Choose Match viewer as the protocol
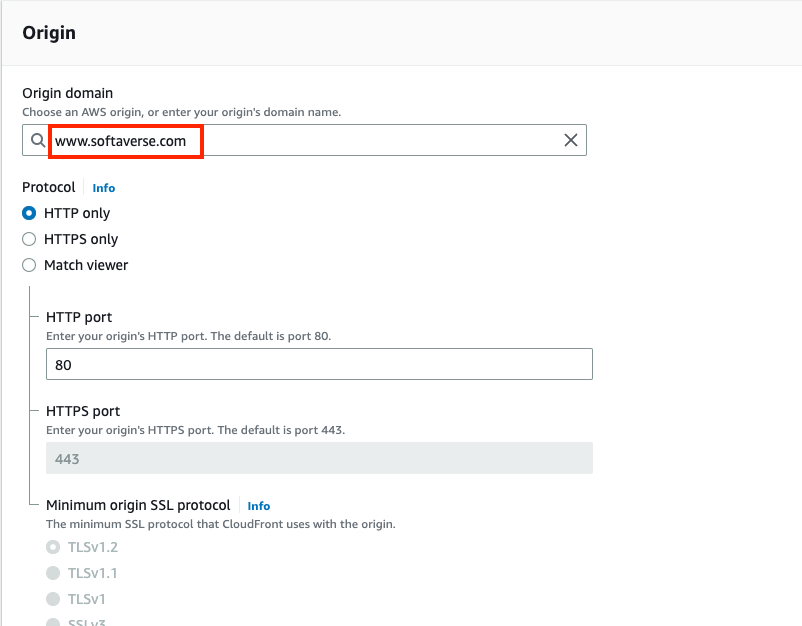 click(31, 265)
